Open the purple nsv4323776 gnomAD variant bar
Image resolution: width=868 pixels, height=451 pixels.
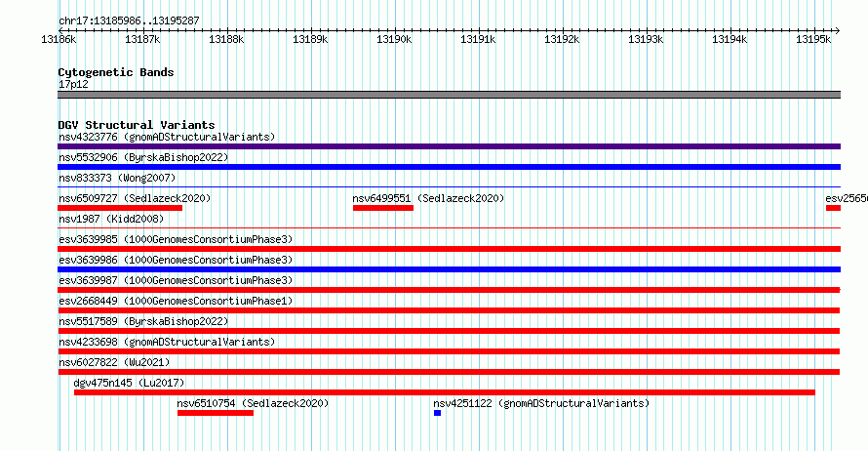(449, 146)
